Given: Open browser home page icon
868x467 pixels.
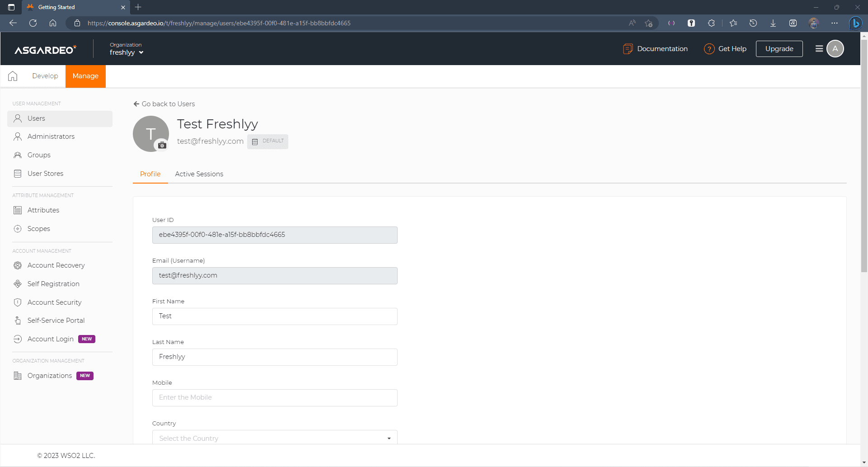Looking at the screenshot, I should tap(53, 23).
